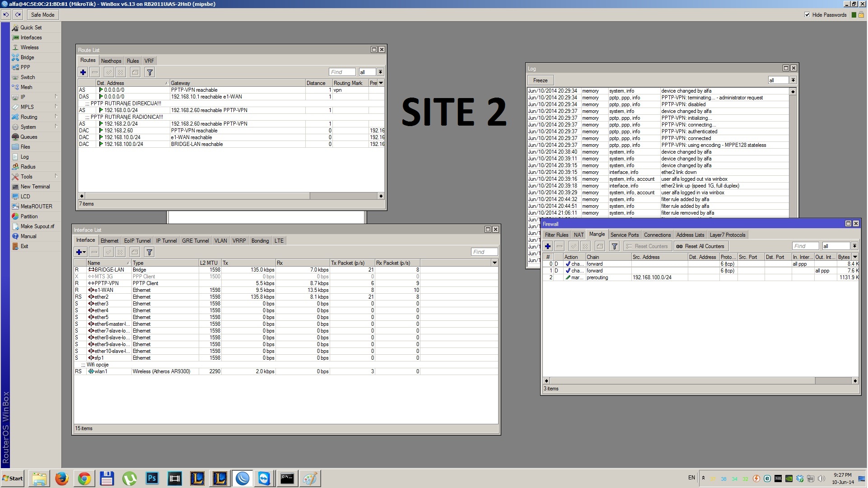Freeze the log output
Image resolution: width=868 pixels, height=488 pixels.
click(x=540, y=80)
